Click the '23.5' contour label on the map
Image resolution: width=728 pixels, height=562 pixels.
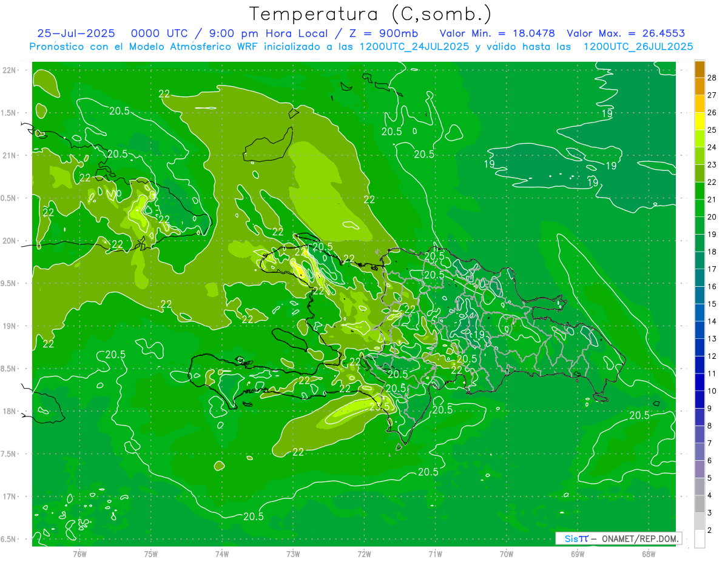point(379,406)
